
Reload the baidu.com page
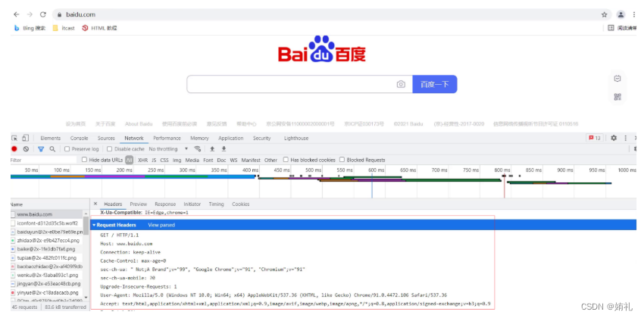[x=42, y=14]
